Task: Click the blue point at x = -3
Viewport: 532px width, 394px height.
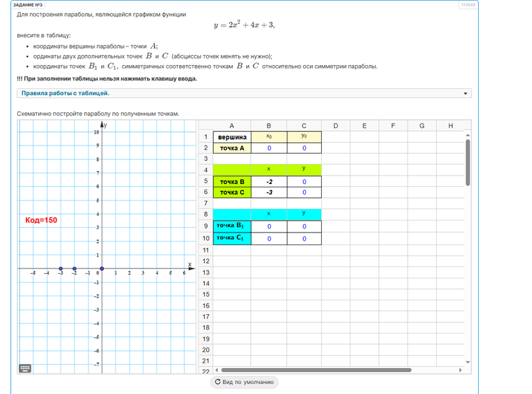Action: (61, 269)
